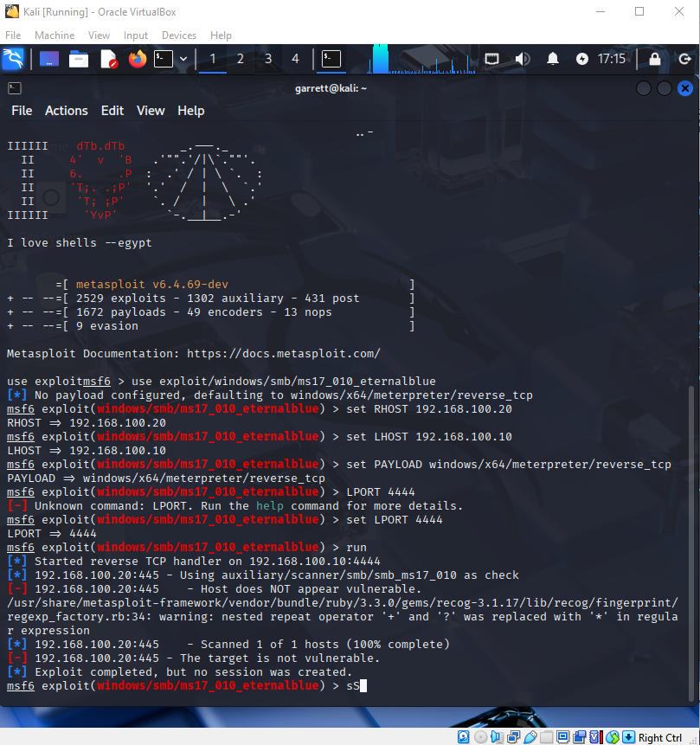This screenshot has width=700, height=745.
Task: Open the terminal View menu
Action: 151,111
